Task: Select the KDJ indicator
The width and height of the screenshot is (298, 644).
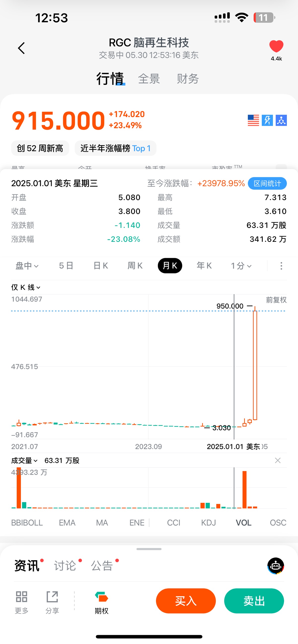Action: [208, 522]
